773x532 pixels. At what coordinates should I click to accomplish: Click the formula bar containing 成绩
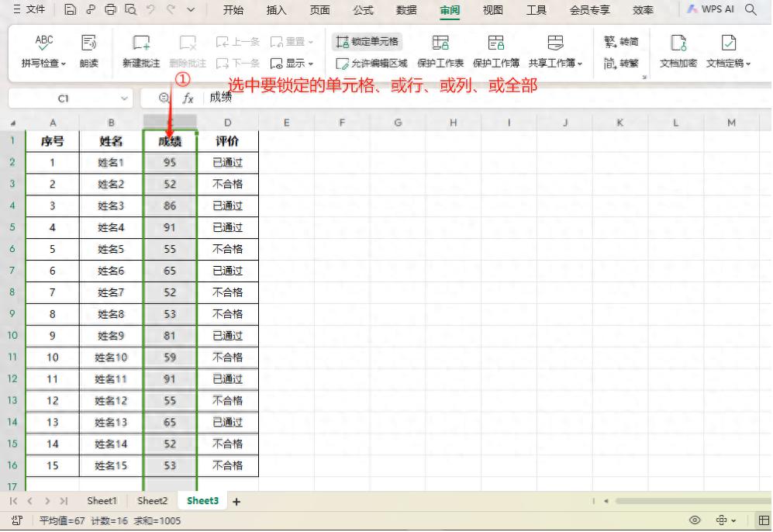click(x=488, y=98)
